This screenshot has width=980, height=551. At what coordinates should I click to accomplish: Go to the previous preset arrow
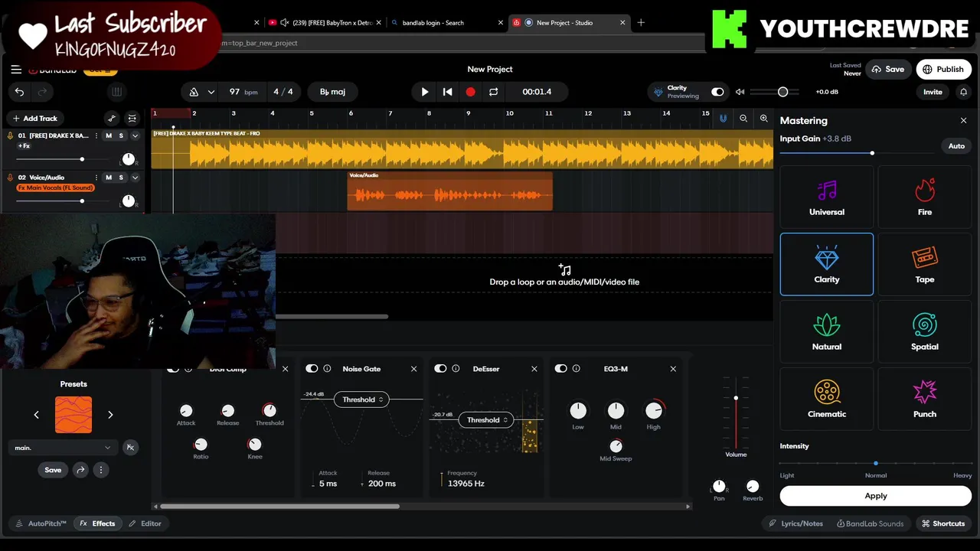click(36, 415)
